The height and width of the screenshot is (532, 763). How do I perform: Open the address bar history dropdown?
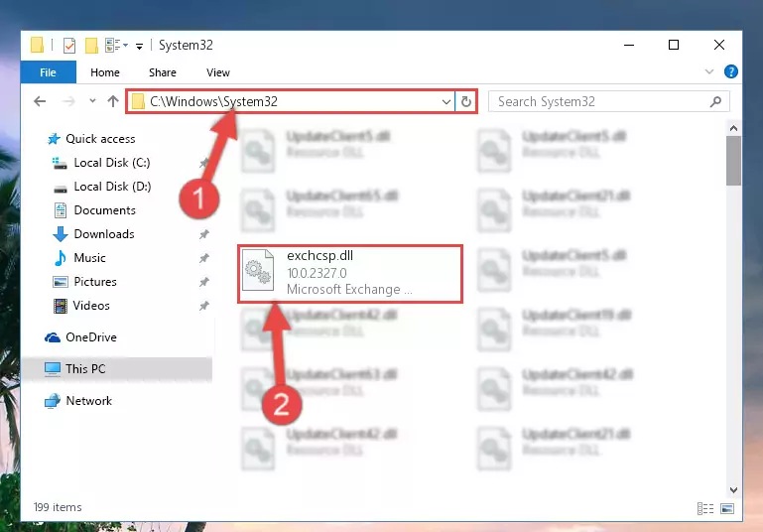click(x=445, y=101)
